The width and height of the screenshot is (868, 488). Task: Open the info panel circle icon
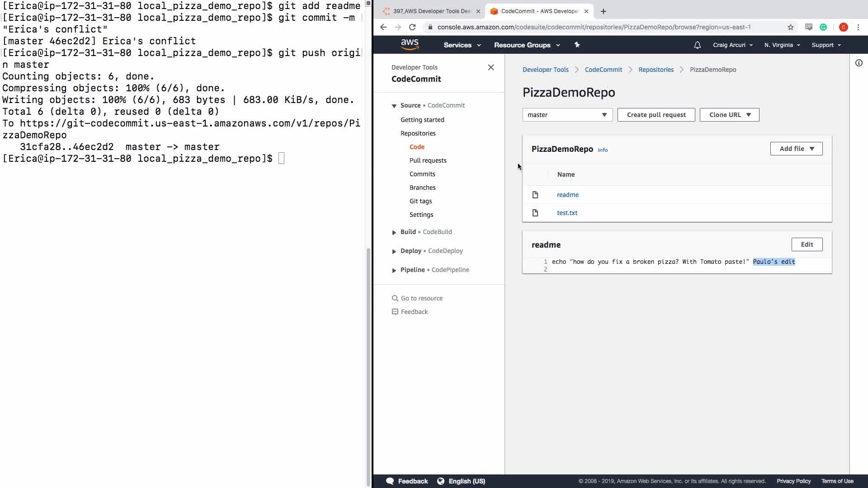click(x=859, y=63)
